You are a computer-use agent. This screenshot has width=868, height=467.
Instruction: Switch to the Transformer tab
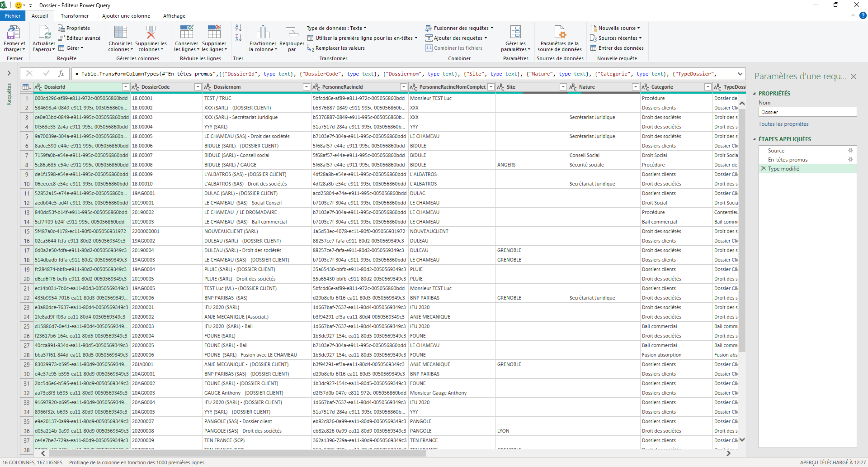click(x=75, y=16)
